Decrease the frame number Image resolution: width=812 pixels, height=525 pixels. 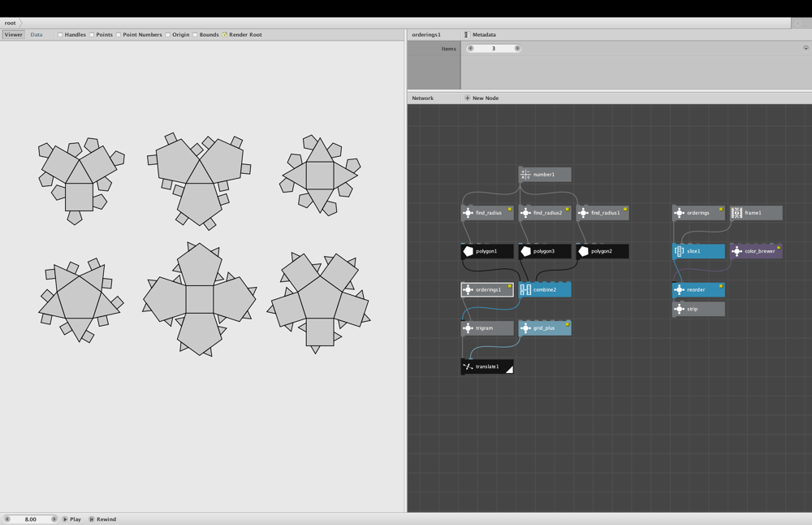click(7, 519)
